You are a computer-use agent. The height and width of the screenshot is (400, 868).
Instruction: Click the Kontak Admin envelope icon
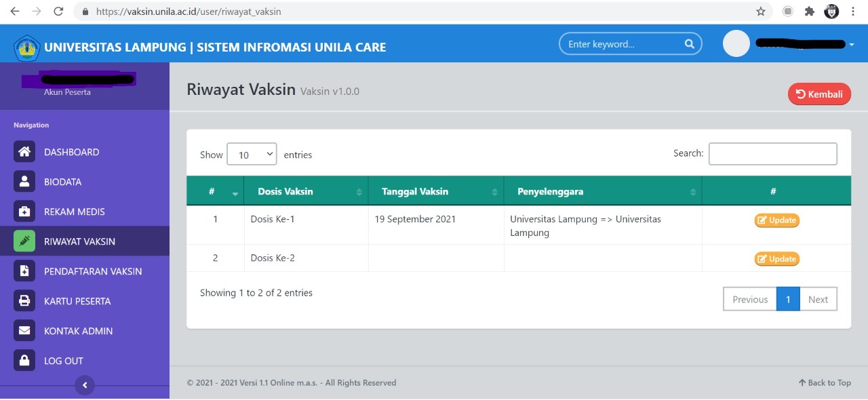[x=24, y=331]
